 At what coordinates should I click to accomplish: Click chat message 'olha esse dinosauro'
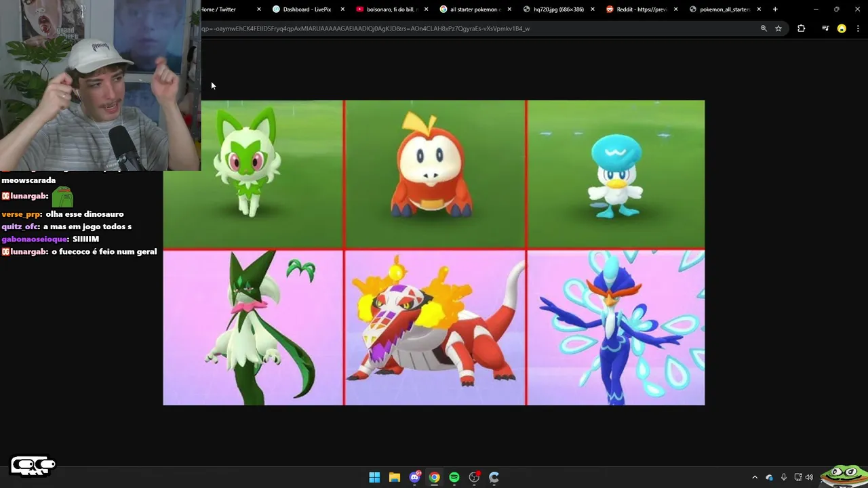pyautogui.click(x=85, y=214)
